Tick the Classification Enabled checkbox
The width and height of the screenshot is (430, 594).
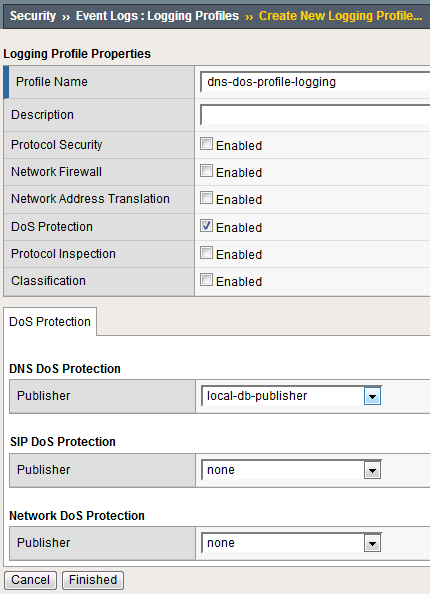click(x=206, y=280)
